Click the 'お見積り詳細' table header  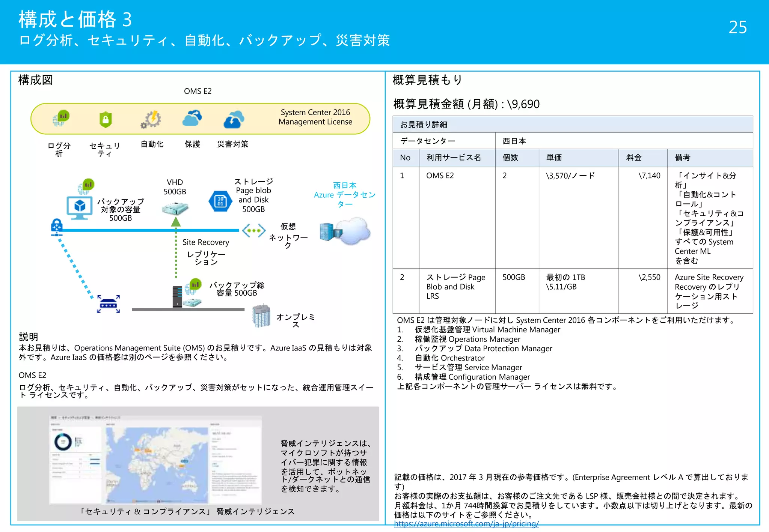coord(573,125)
